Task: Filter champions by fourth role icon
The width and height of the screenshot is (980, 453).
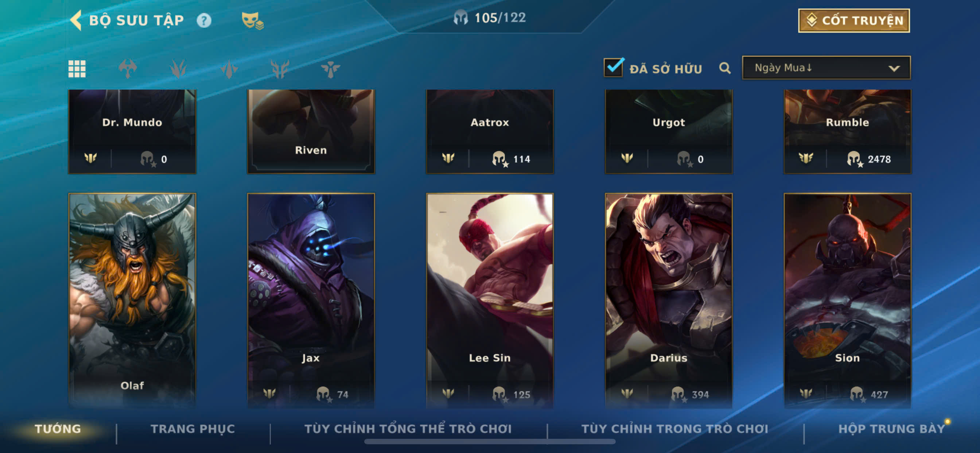Action: click(x=280, y=69)
